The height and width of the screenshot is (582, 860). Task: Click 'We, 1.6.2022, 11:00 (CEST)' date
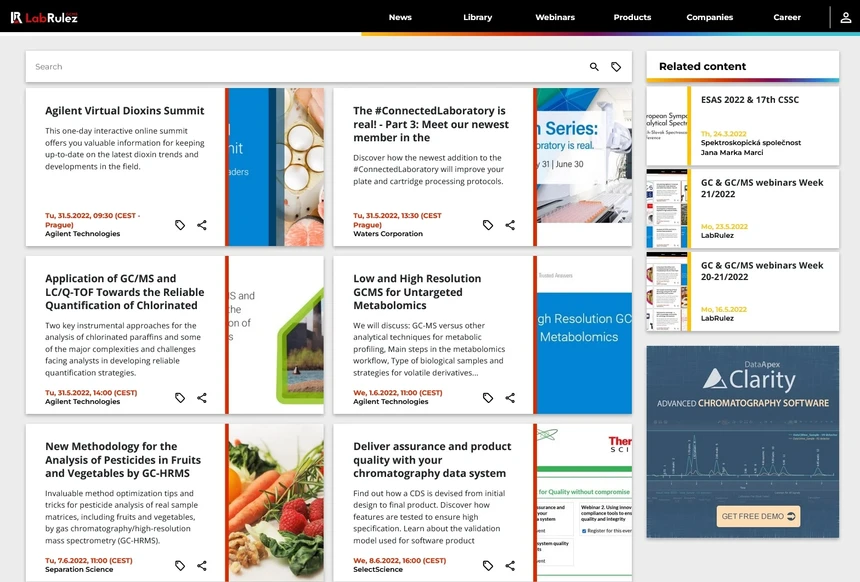pyautogui.click(x=398, y=393)
